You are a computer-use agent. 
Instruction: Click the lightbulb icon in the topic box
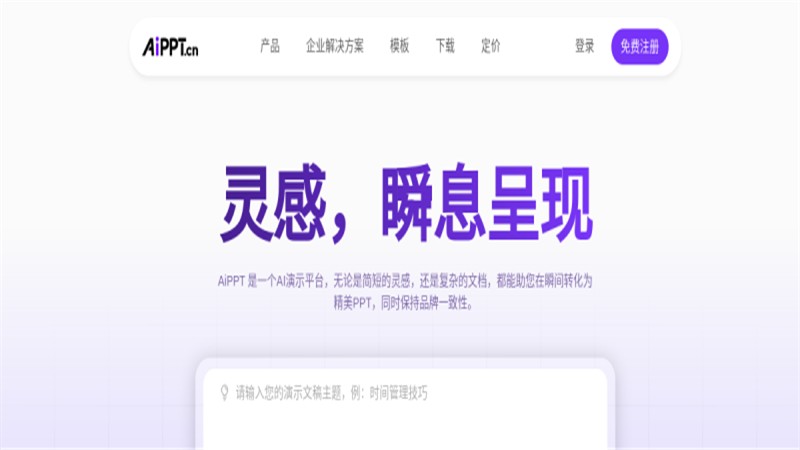point(224,393)
